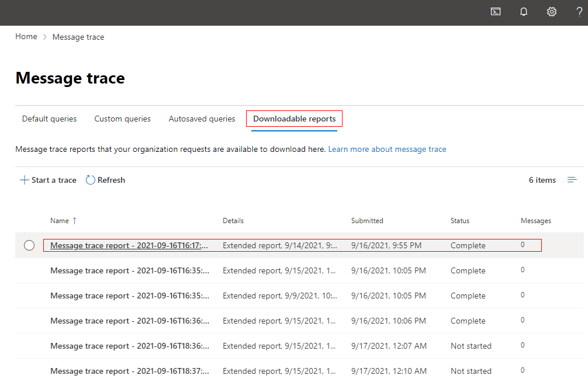588x382 pixels.
Task: Select the Downloadable reports tab
Action: [294, 119]
